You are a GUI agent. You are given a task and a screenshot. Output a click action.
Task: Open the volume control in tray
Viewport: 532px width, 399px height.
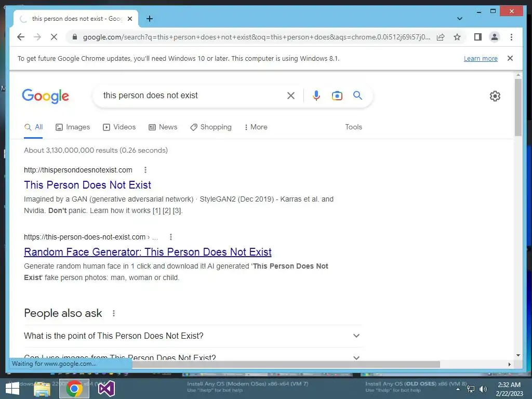(x=483, y=389)
